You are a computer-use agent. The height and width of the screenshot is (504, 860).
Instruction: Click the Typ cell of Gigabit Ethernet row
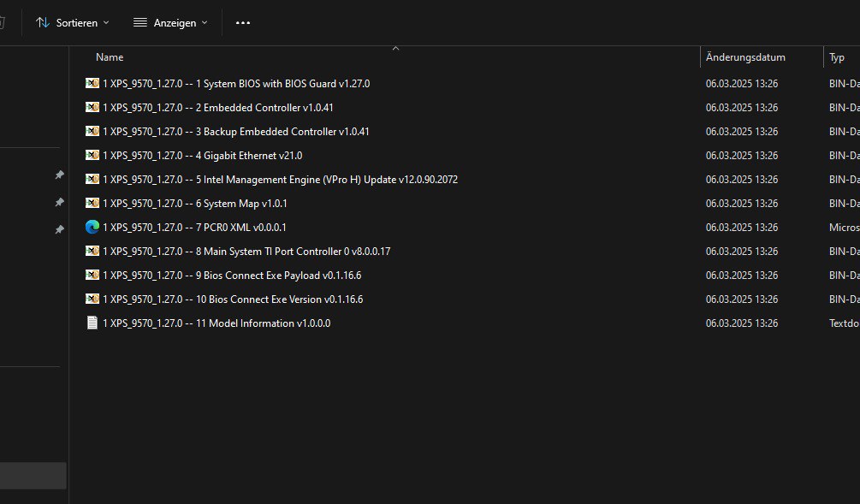[x=844, y=155]
